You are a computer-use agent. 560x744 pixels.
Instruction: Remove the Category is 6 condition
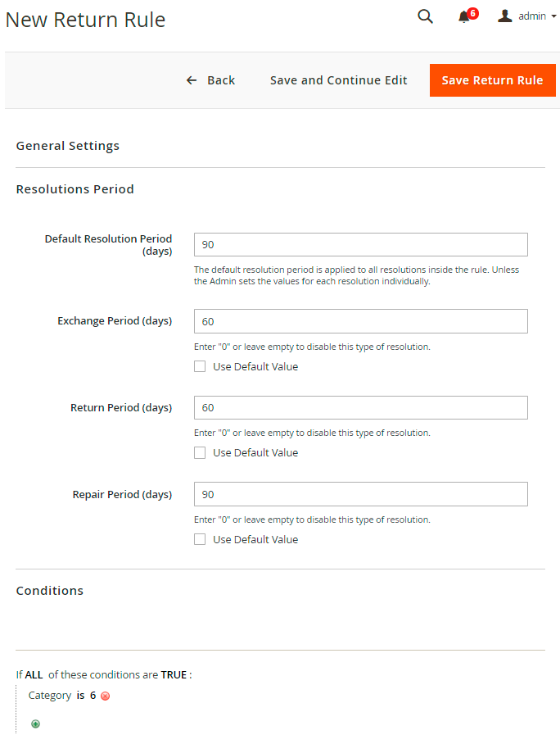click(x=105, y=696)
